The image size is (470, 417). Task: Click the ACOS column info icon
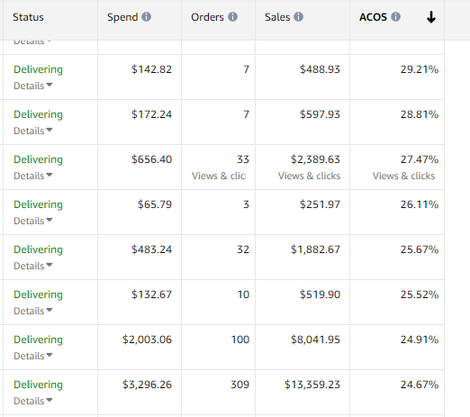(x=396, y=17)
